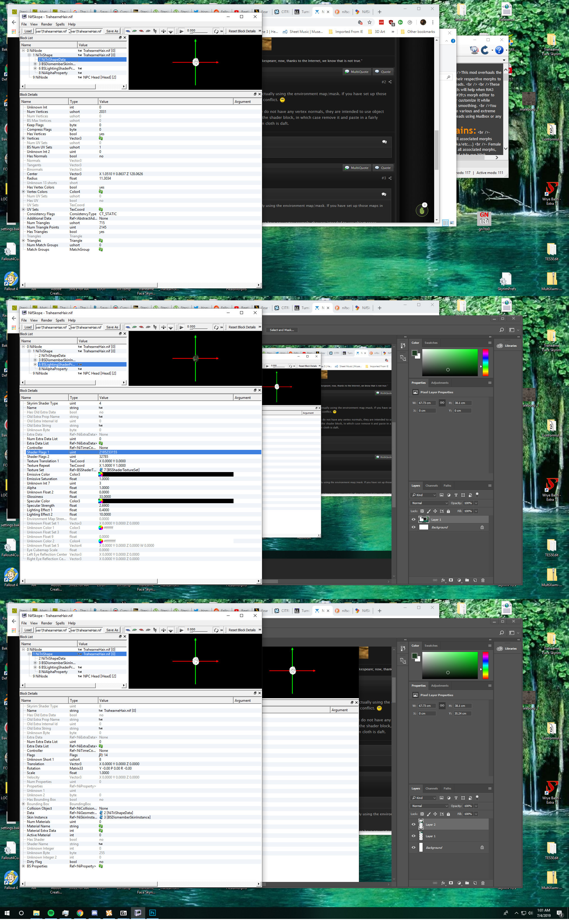Click the green hand floating forum button
The width and height of the screenshot is (569, 924).
[x=422, y=210]
